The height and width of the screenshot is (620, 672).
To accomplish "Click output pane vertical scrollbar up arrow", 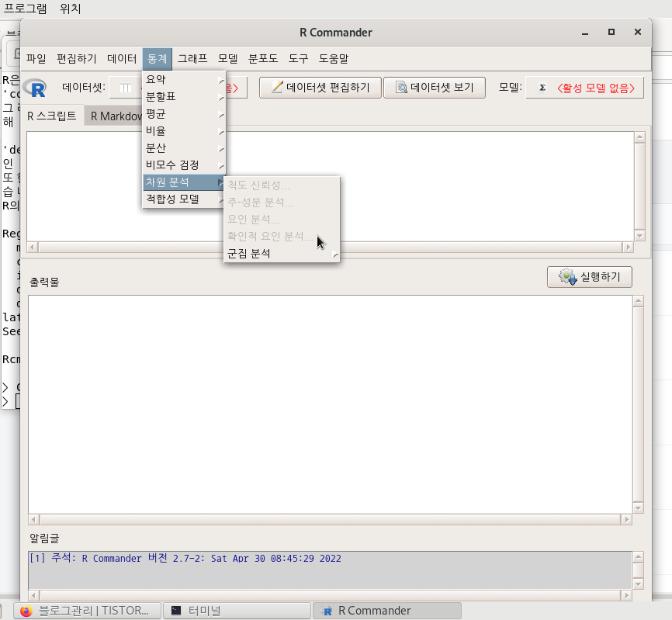I will click(638, 301).
